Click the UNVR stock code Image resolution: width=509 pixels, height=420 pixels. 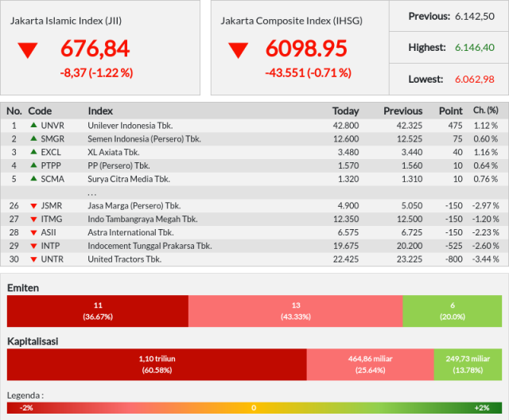tap(52, 126)
